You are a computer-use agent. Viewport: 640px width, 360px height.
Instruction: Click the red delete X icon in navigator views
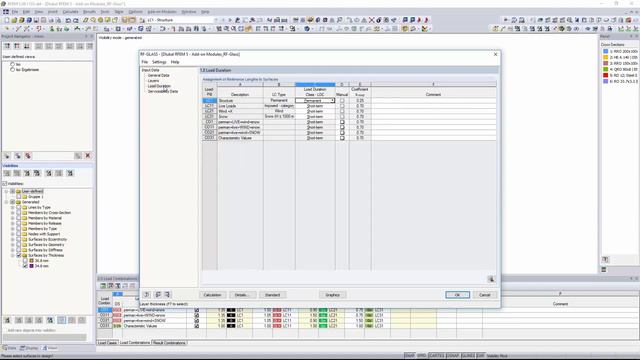pyautogui.click(x=88, y=156)
